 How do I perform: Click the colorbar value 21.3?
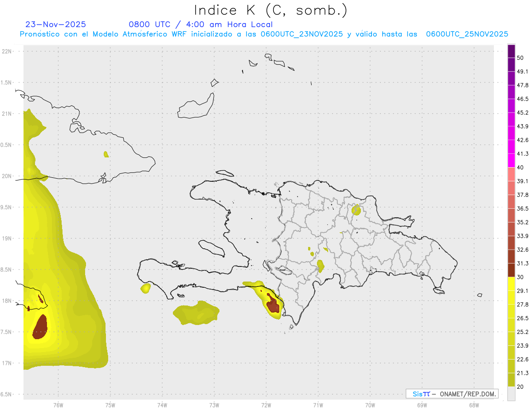523,373
